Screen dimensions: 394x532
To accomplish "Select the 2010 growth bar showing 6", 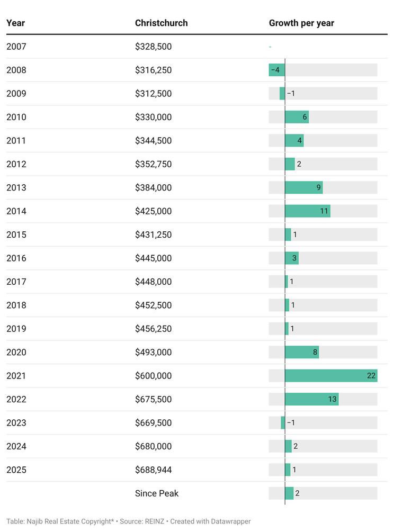I will pyautogui.click(x=297, y=117).
